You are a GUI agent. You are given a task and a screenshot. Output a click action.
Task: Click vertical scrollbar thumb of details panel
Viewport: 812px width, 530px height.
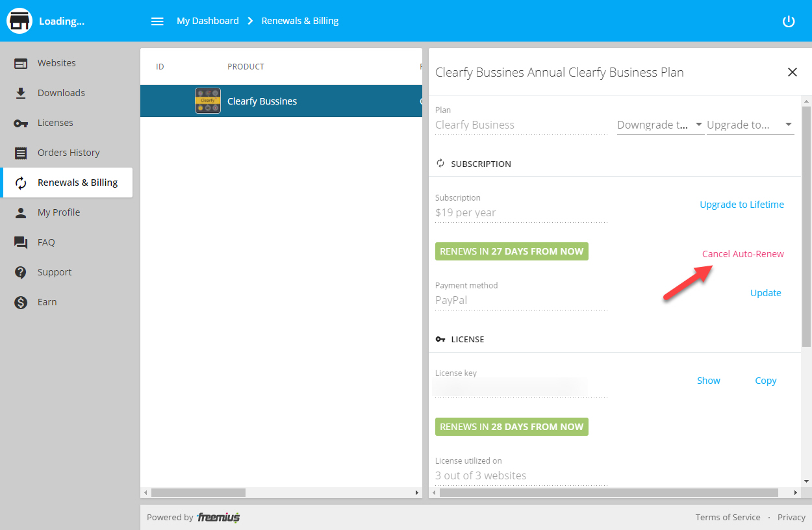coord(806,227)
